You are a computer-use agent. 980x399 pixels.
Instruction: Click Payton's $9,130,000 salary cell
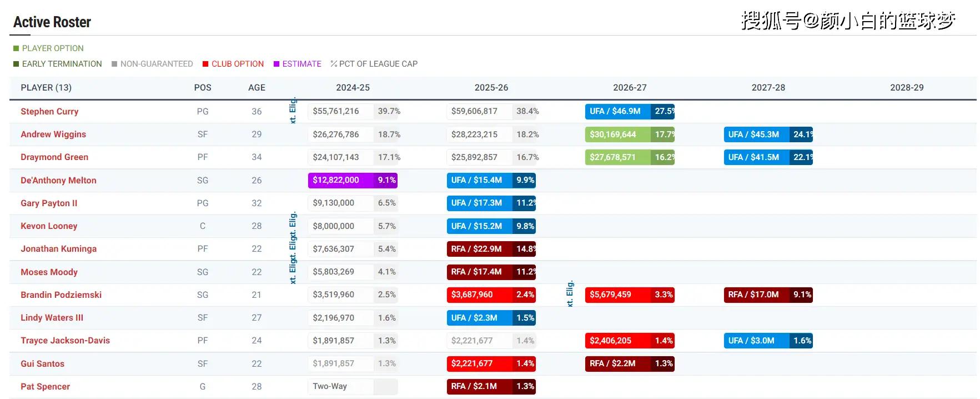pos(353,203)
